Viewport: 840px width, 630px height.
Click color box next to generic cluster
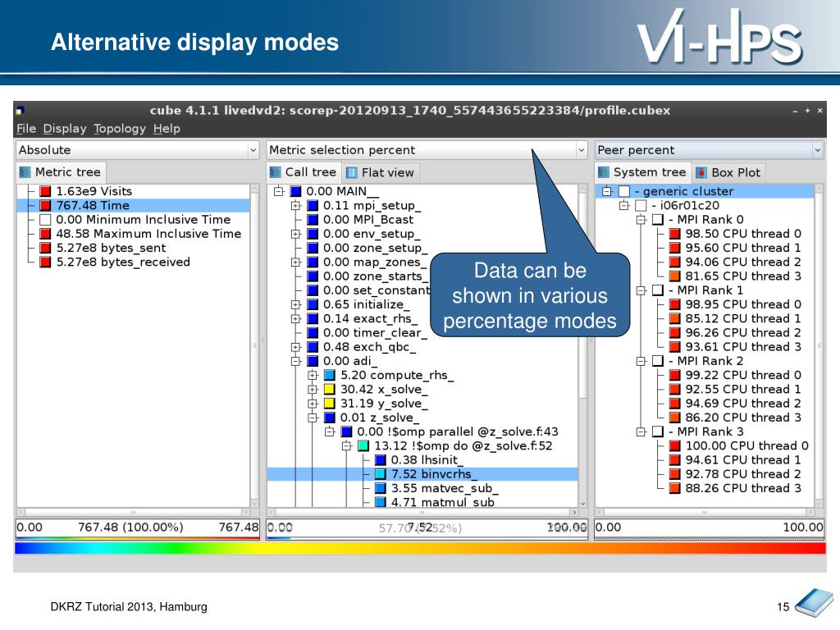click(624, 191)
